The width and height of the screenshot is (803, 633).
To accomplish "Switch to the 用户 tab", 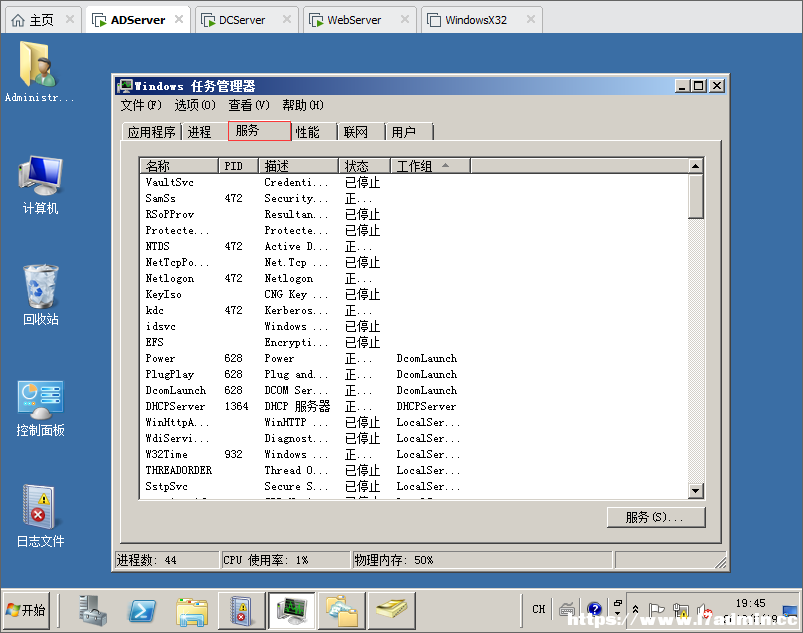I will (410, 132).
